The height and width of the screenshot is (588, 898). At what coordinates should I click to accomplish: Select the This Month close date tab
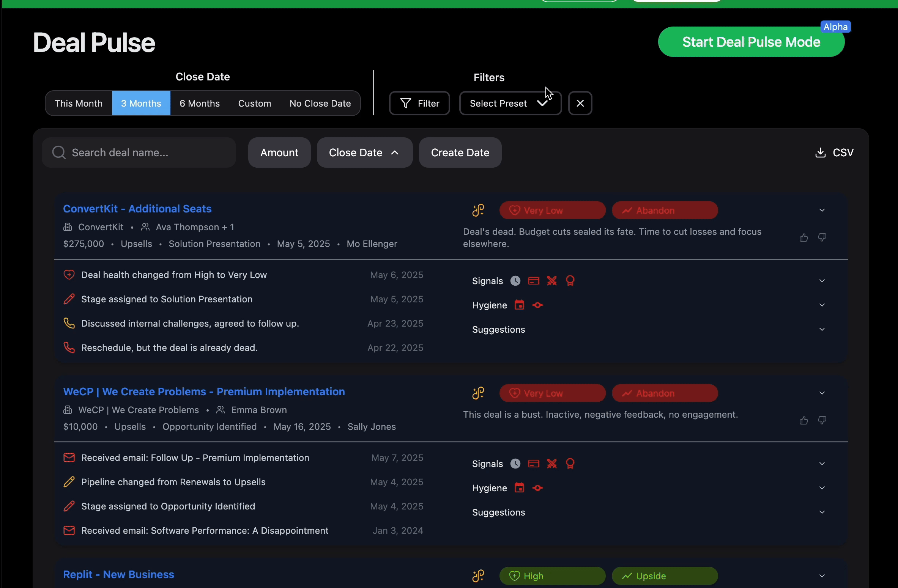click(79, 103)
